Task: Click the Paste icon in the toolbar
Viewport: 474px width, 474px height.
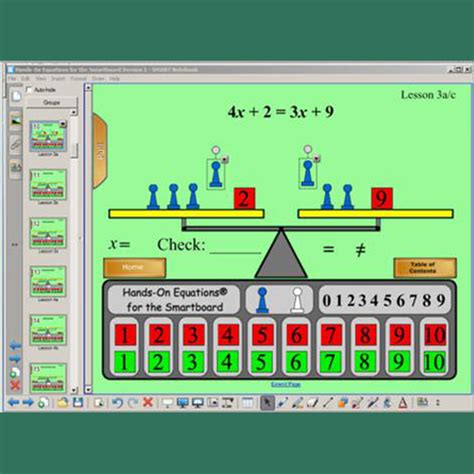Action: point(99,403)
